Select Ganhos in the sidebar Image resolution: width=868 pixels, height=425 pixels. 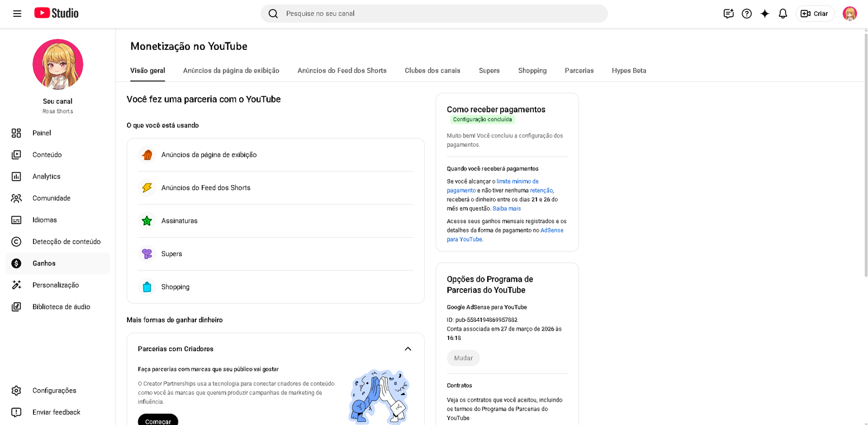[x=44, y=263]
